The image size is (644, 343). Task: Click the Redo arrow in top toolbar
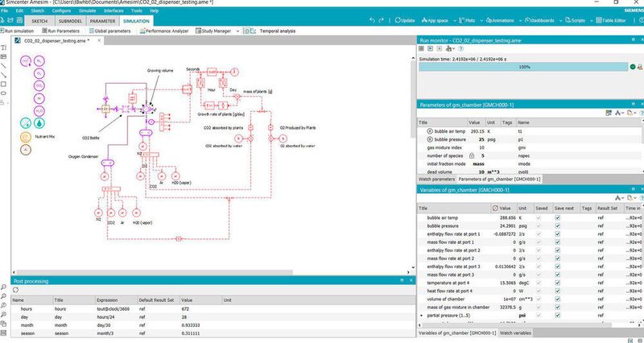(x=382, y=20)
